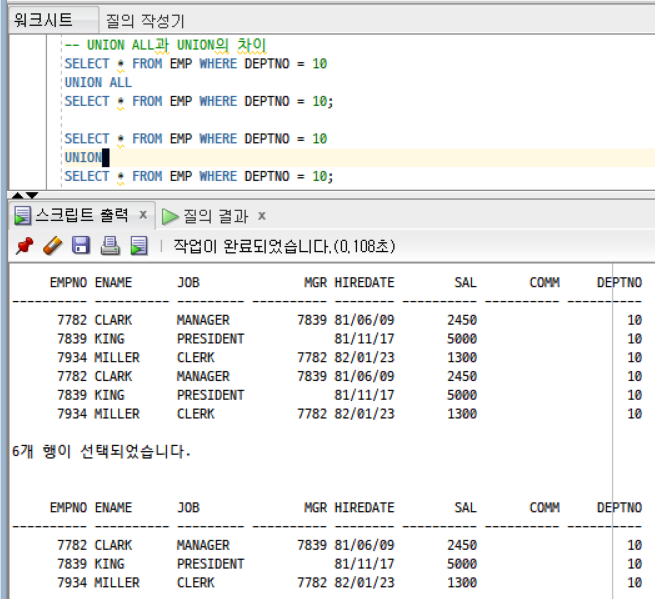Click the last 5000 salary value
Viewport: 655px width, 599px height.
pyautogui.click(x=462, y=564)
